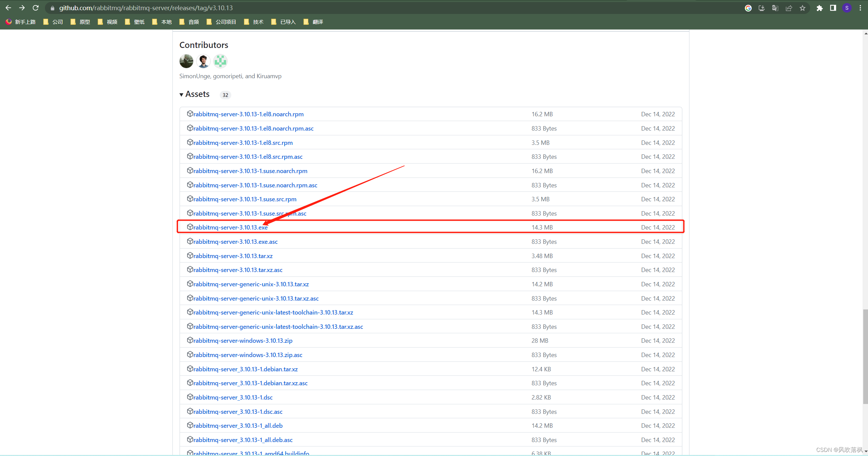Viewport: 868px width, 456px height.
Task: Open the 新手上路 bookmark
Action: (21, 22)
